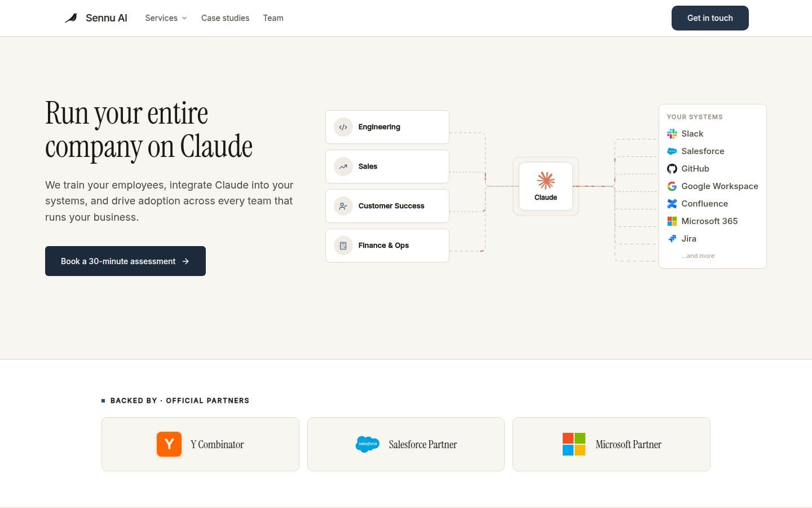The width and height of the screenshot is (812, 508).
Task: Click the Salesforce label in systems list
Action: [x=703, y=151]
